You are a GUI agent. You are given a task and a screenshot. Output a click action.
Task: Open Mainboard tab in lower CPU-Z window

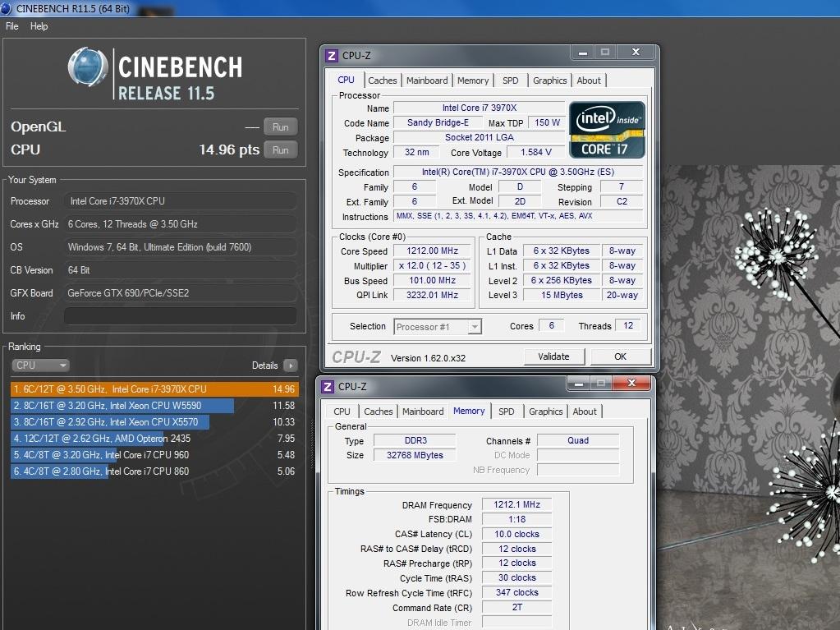pyautogui.click(x=423, y=412)
